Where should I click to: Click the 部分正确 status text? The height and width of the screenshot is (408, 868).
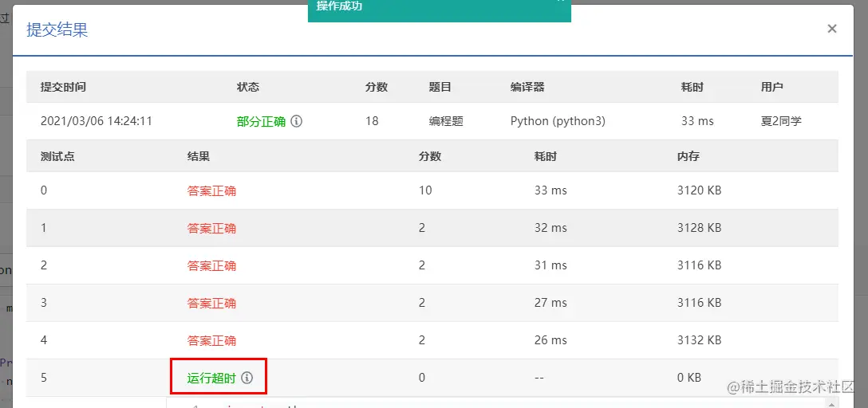[261, 121]
